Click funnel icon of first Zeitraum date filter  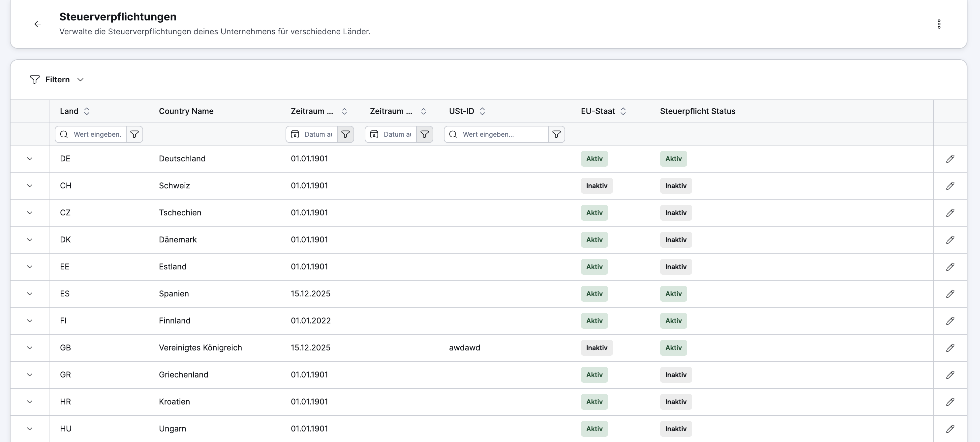(346, 134)
